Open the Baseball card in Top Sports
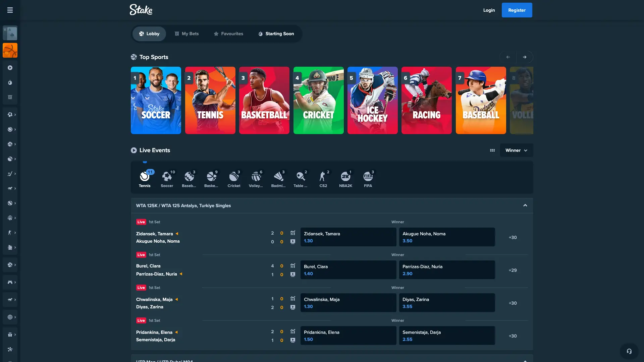 click(481, 100)
